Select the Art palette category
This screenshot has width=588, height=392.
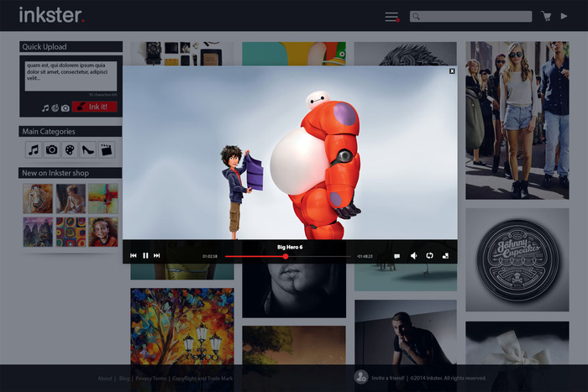pyautogui.click(x=70, y=150)
